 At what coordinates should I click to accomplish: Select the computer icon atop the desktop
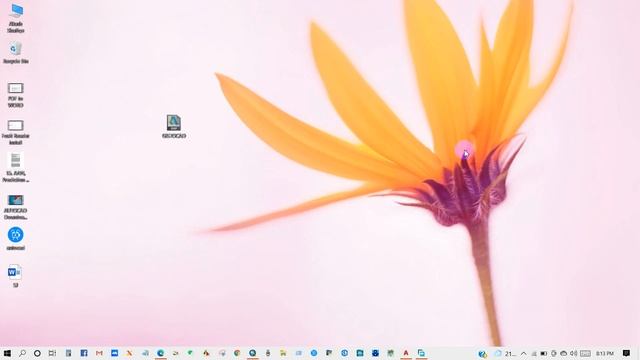(16, 18)
